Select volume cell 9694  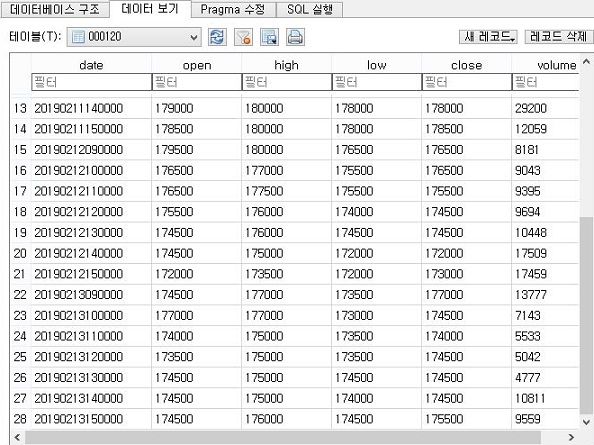pyautogui.click(x=546, y=212)
